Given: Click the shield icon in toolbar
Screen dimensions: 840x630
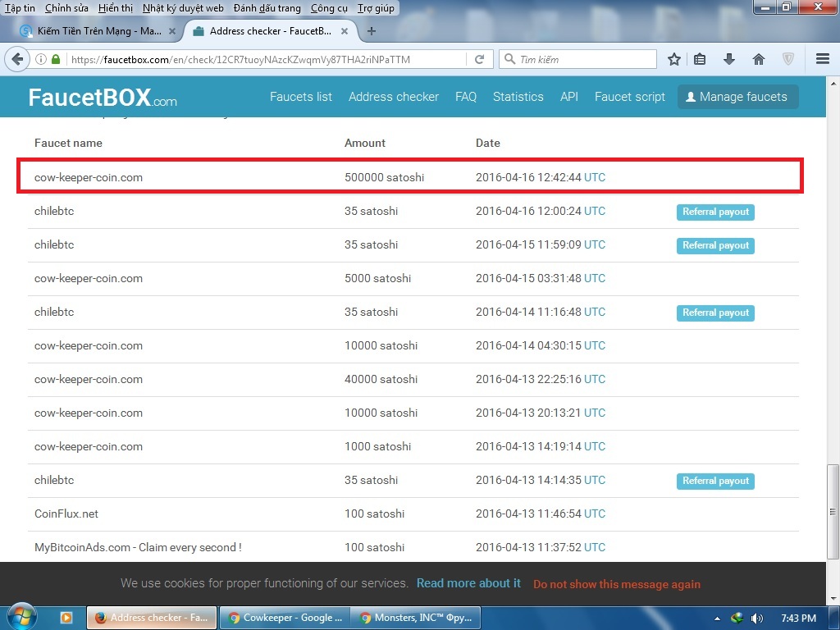Looking at the screenshot, I should coord(788,59).
